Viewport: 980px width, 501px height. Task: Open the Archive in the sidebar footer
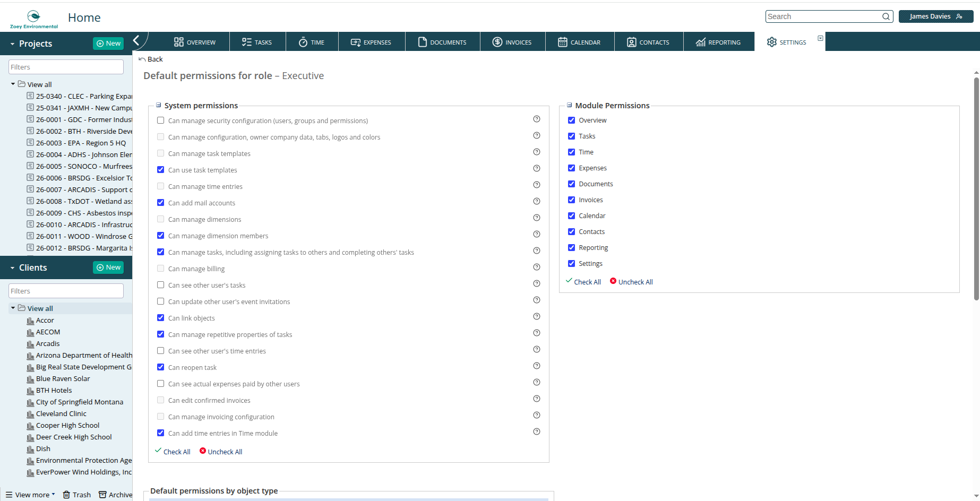[x=116, y=495]
